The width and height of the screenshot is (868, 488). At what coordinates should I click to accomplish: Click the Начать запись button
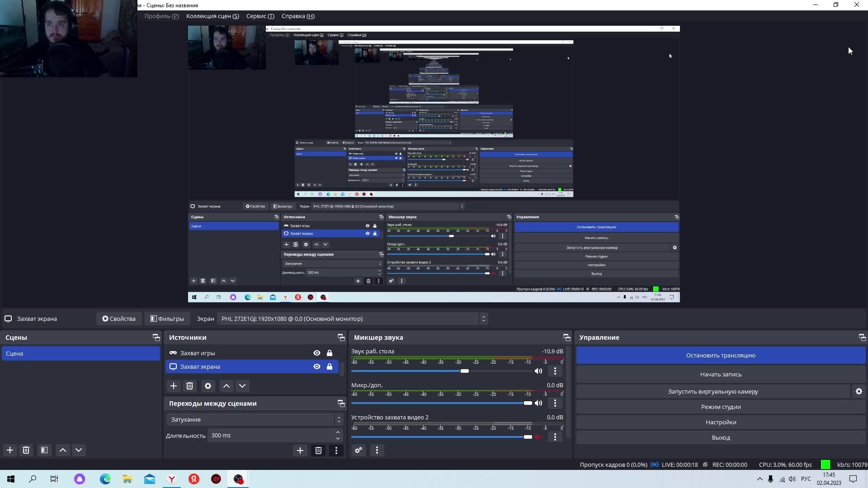[721, 374]
